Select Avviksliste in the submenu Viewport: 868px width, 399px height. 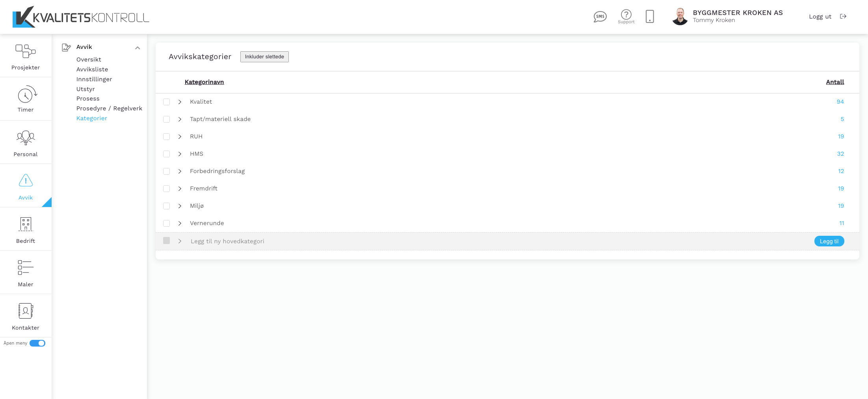tap(92, 69)
